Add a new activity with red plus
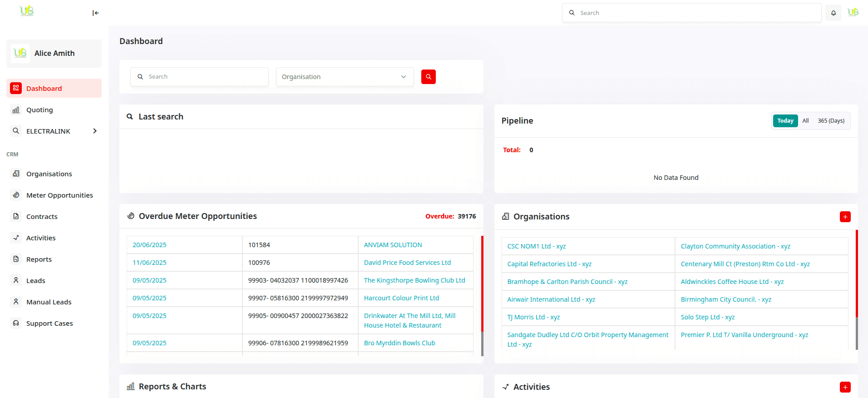The height and width of the screenshot is (398, 868). 845,387
